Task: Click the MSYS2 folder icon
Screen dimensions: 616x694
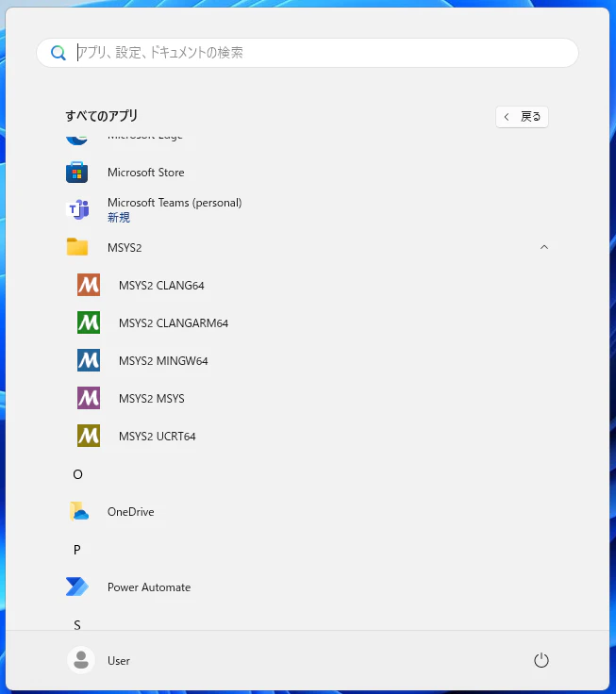Action: (x=77, y=247)
